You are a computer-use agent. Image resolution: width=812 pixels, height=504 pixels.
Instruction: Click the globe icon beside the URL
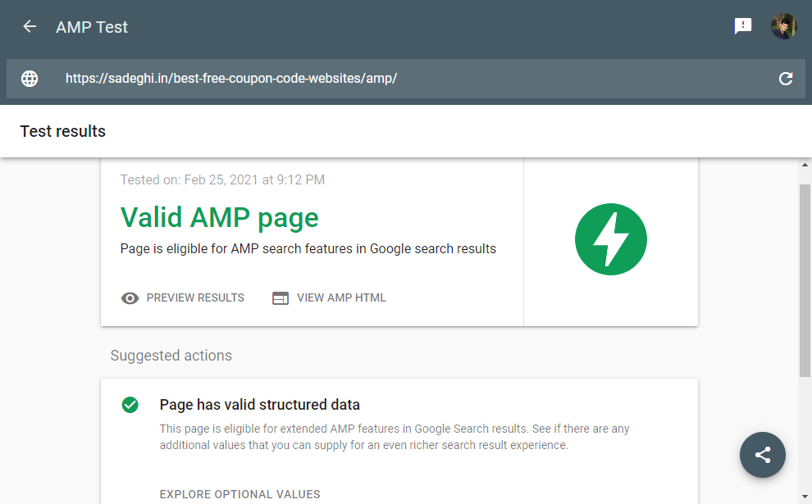[x=30, y=79]
